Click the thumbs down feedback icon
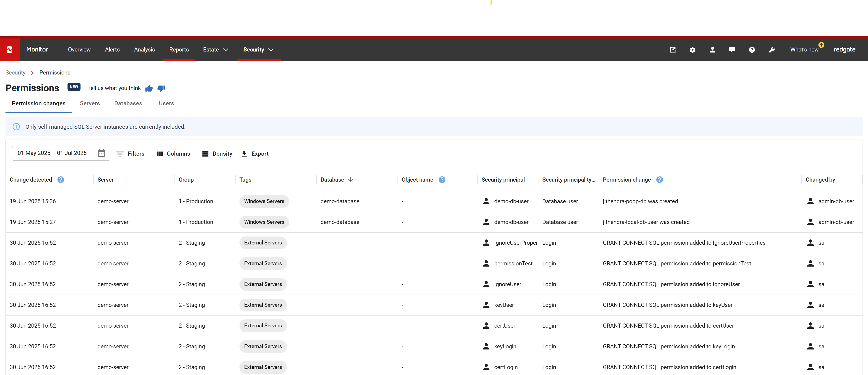Image resolution: width=868 pixels, height=375 pixels. coord(161,88)
